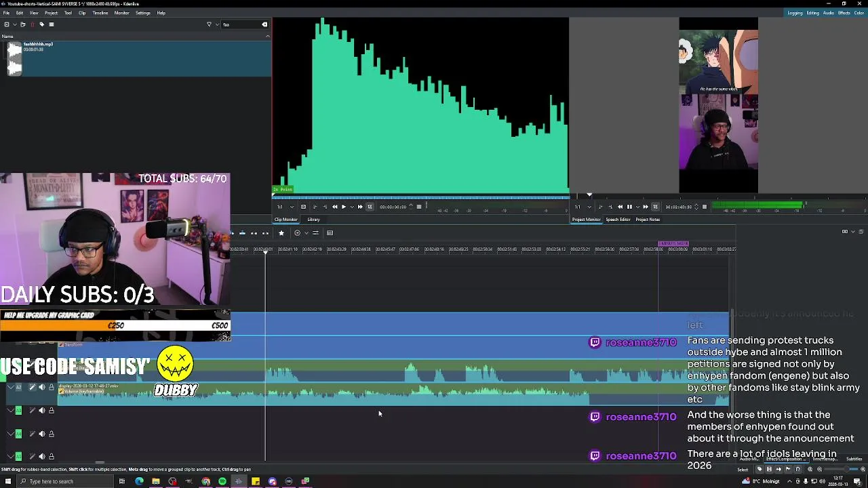Click the star favorite effects icon in timeline toolbar
Image resolution: width=868 pixels, height=488 pixels.
[x=281, y=232]
